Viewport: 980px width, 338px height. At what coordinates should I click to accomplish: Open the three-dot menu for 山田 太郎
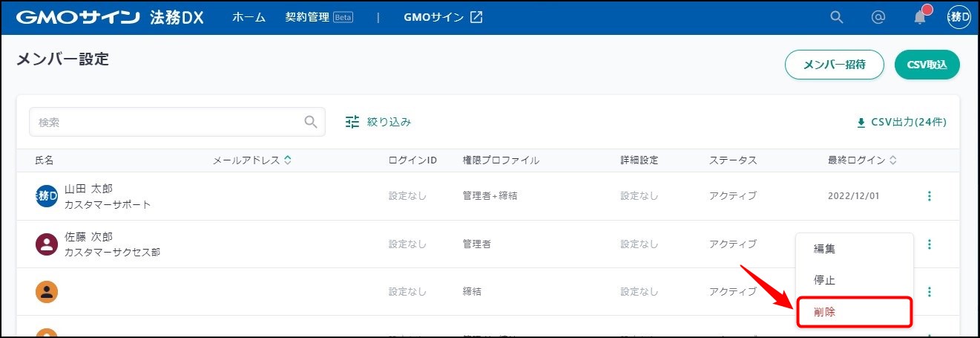coord(930,196)
